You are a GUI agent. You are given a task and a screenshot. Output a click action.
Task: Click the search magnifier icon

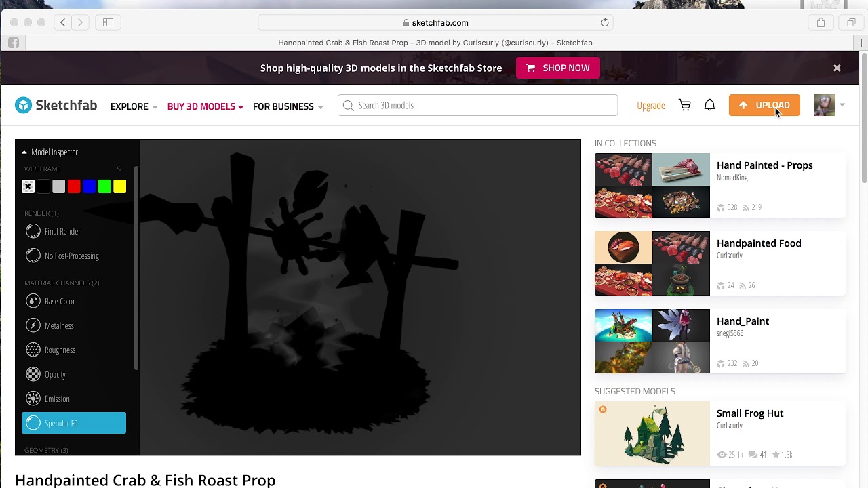pyautogui.click(x=348, y=105)
